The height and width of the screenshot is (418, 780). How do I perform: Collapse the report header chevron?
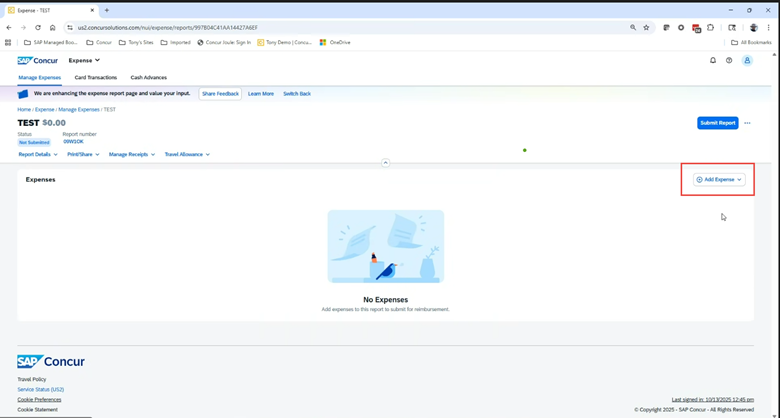point(385,162)
